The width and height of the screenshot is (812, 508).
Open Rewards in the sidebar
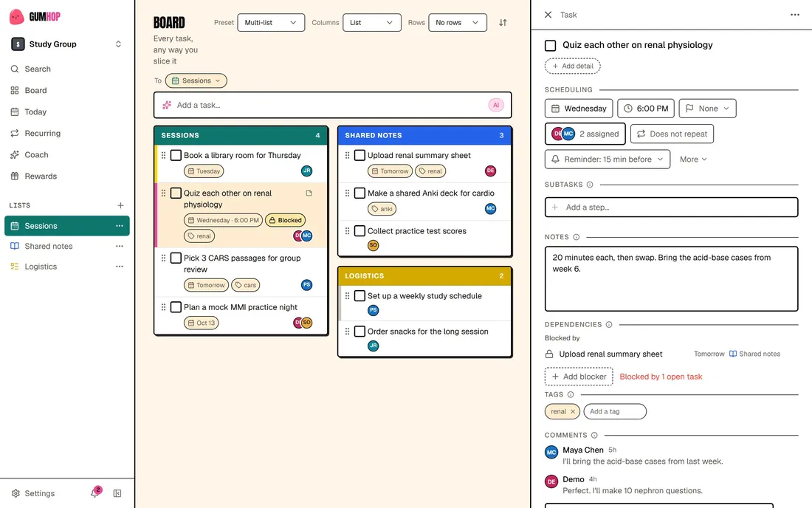click(66, 176)
